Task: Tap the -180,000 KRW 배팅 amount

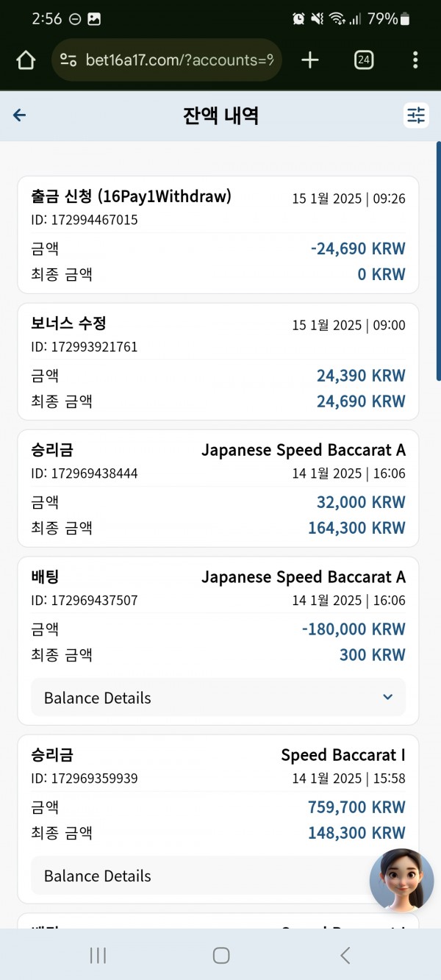Action: pyautogui.click(x=354, y=629)
